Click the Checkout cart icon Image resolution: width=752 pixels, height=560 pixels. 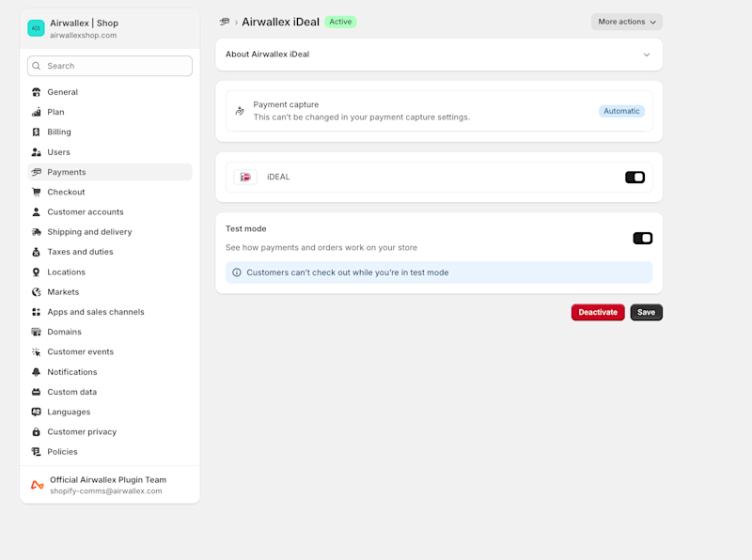[36, 193]
